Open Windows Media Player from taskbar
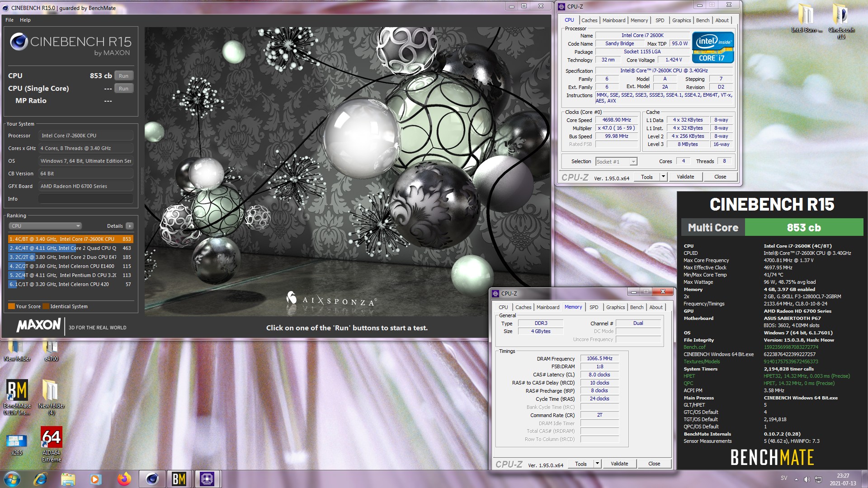The height and width of the screenshot is (488, 868). point(95,479)
